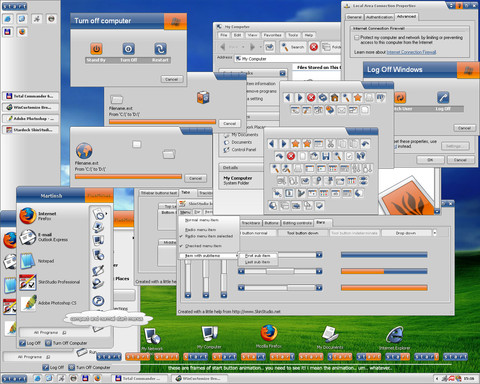This screenshot has height=384, width=480.
Task: Switch to WinCustomize Bro... in bottom taskbar
Action: [200, 378]
